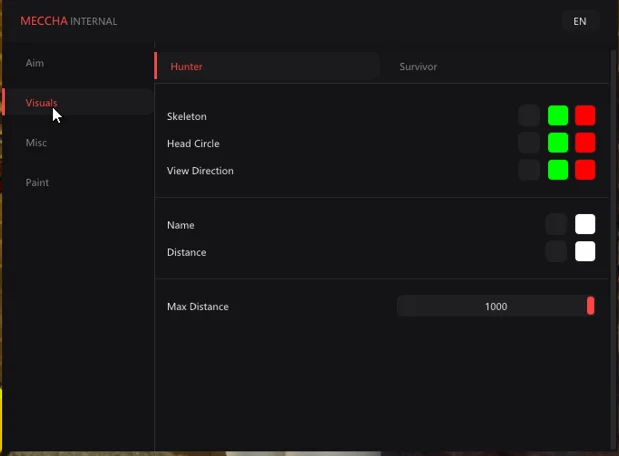This screenshot has width=619, height=456.
Task: Select the Visuals sidebar item
Action: [78, 102]
